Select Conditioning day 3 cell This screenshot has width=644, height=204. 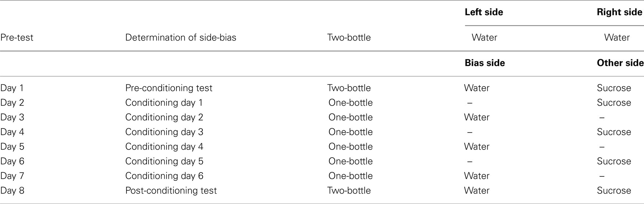point(164,132)
